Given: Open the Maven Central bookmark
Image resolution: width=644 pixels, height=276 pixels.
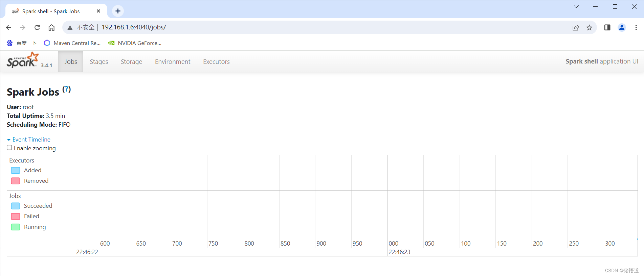Looking at the screenshot, I should pyautogui.click(x=72, y=43).
